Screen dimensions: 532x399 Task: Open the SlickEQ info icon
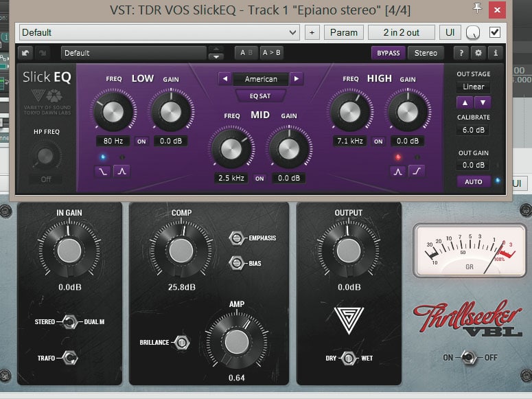tap(496, 53)
